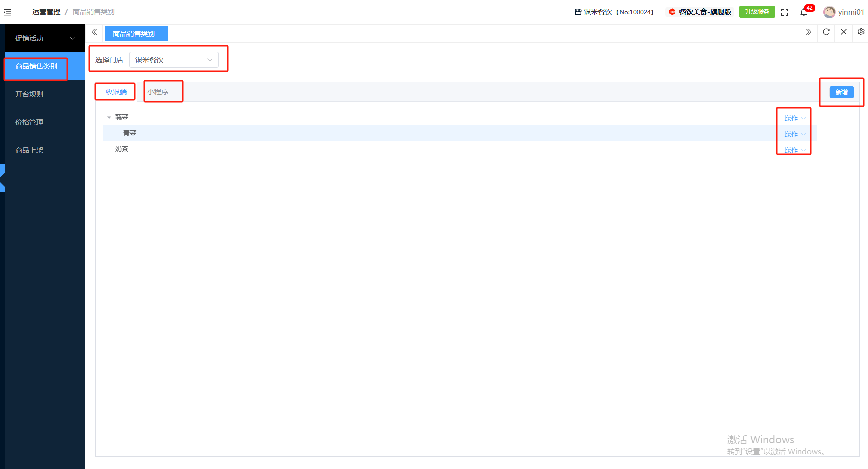
Task: Open 价格管理 in the sidebar
Action: 29,122
